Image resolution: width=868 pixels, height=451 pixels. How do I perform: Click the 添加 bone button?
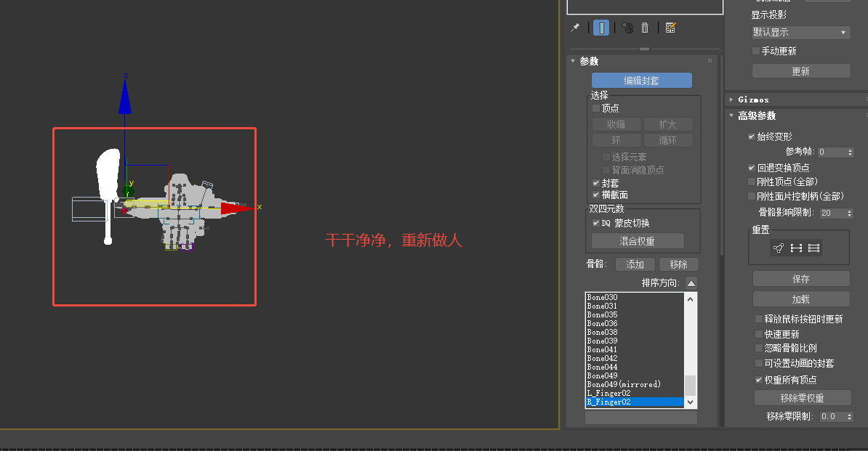pyautogui.click(x=635, y=265)
